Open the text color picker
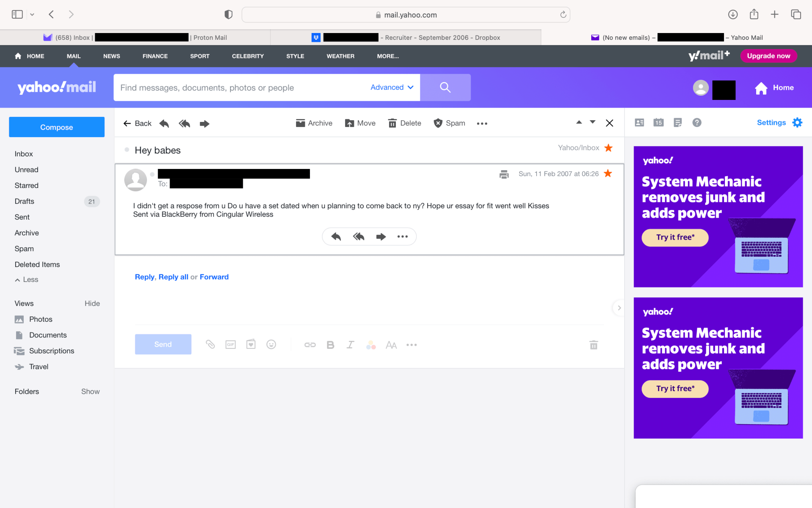Screen dimensions: 812x508 371,345
